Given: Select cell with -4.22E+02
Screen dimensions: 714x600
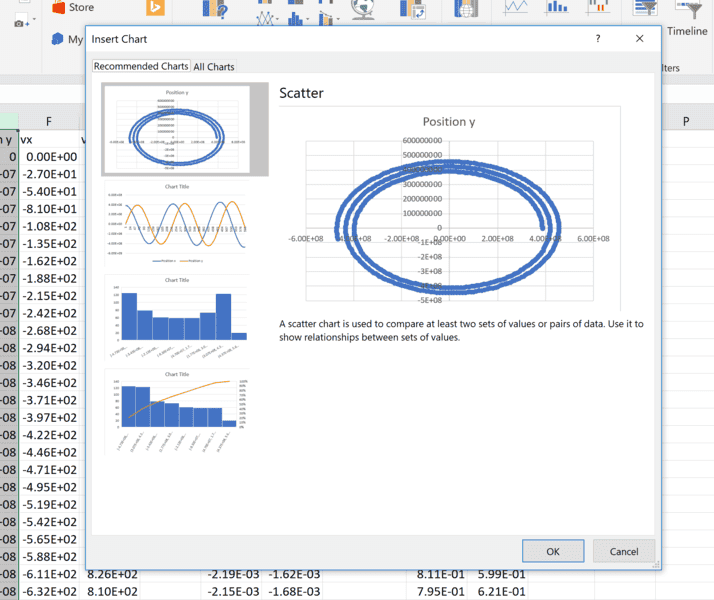Looking at the screenshot, I should [49, 435].
